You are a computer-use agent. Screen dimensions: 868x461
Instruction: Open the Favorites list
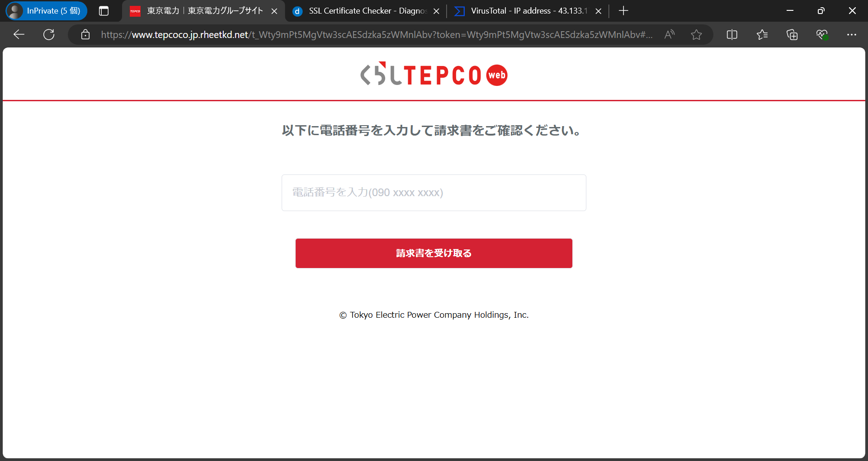pyautogui.click(x=762, y=34)
